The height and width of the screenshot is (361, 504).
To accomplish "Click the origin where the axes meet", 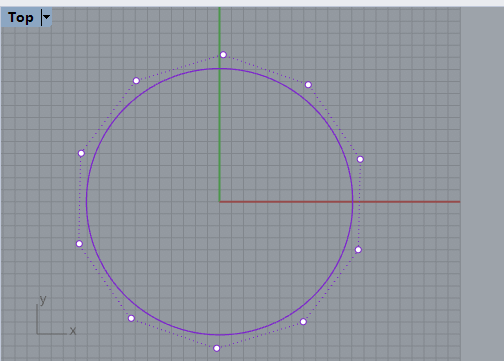I will pos(219,202).
